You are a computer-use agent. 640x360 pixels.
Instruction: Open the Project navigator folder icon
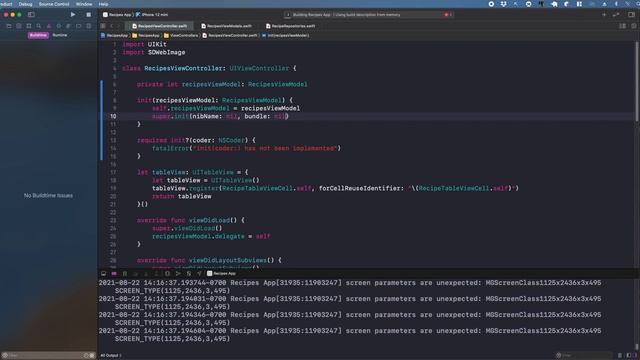point(9,26)
